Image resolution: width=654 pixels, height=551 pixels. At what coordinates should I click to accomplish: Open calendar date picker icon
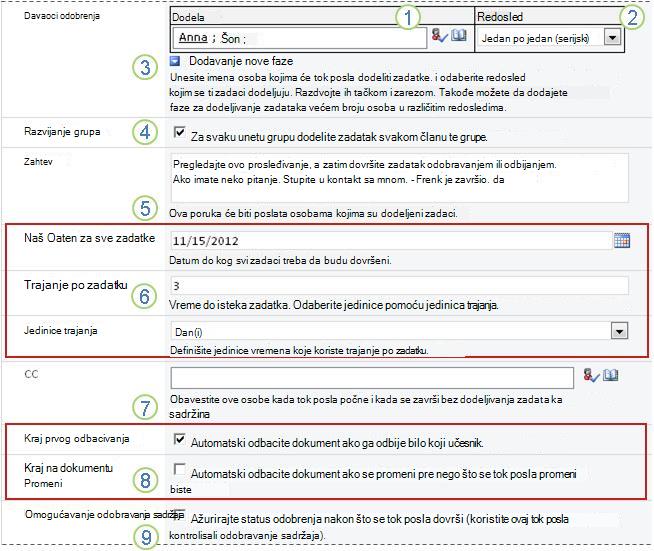pos(621,240)
